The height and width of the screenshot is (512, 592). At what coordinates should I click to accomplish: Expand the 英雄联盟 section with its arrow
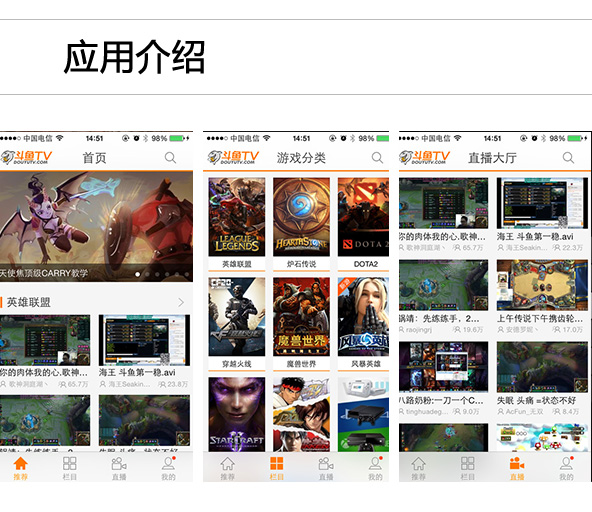(x=181, y=302)
